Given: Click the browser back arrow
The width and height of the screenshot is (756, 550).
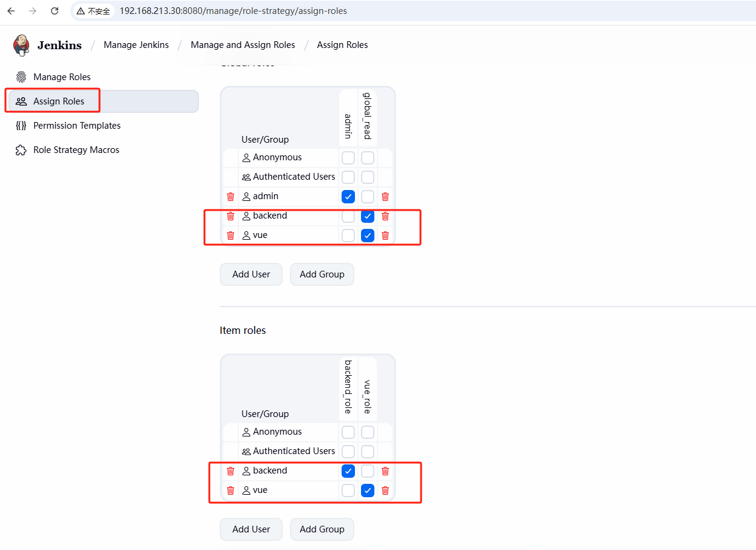Looking at the screenshot, I should click(11, 11).
